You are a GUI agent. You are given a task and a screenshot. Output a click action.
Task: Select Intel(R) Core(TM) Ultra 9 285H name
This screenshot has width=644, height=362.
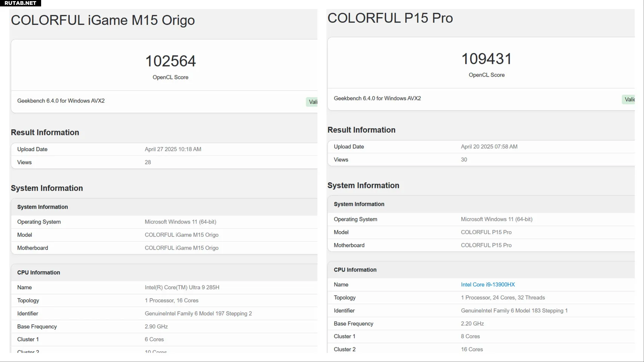click(182, 287)
